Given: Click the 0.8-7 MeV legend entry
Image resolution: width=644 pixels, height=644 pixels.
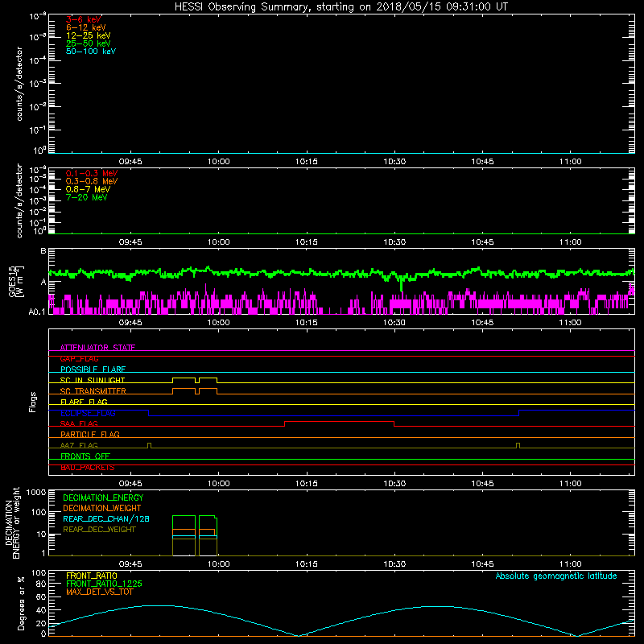Looking at the screenshot, I should click(88, 189).
